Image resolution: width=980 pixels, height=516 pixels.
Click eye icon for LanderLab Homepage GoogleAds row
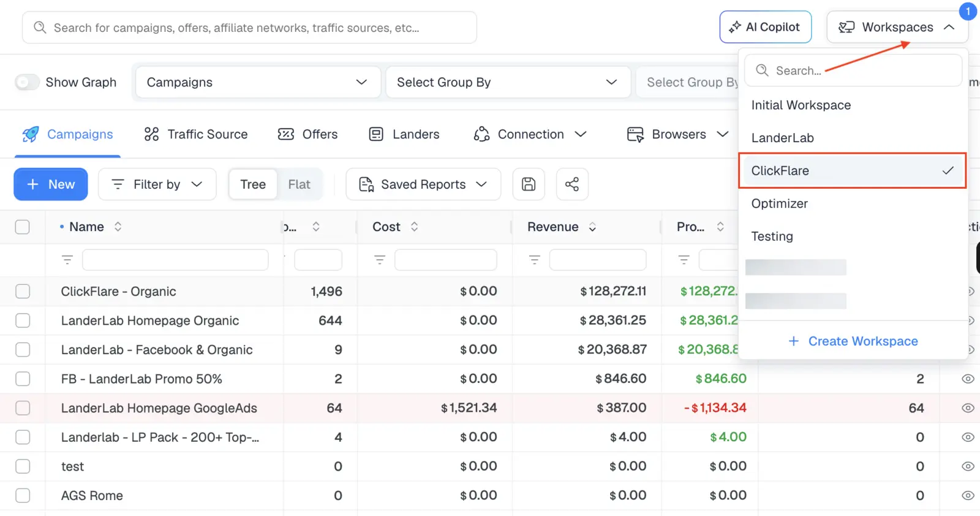pos(968,408)
